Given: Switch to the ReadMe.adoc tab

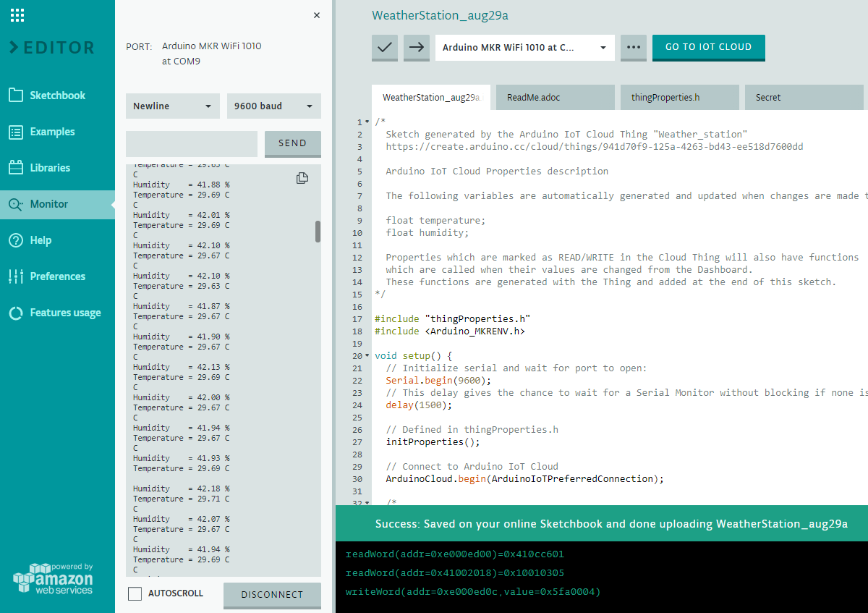Looking at the screenshot, I should coord(533,97).
